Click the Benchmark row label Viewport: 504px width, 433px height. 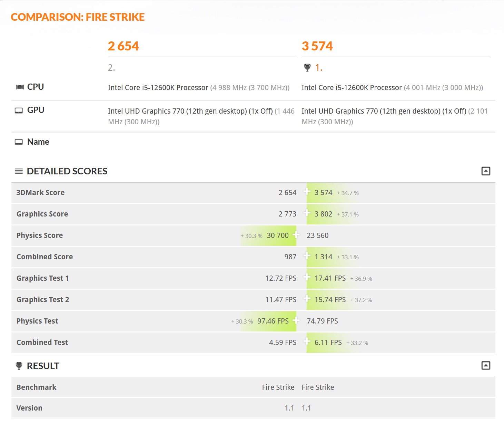[x=36, y=387]
